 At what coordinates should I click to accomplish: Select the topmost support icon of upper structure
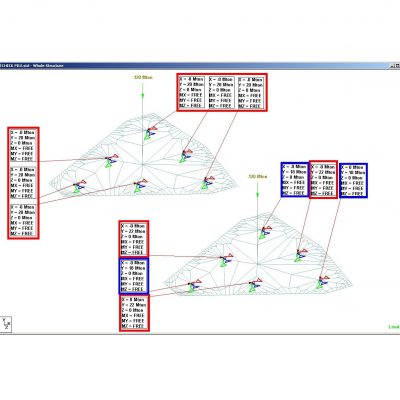point(150,132)
